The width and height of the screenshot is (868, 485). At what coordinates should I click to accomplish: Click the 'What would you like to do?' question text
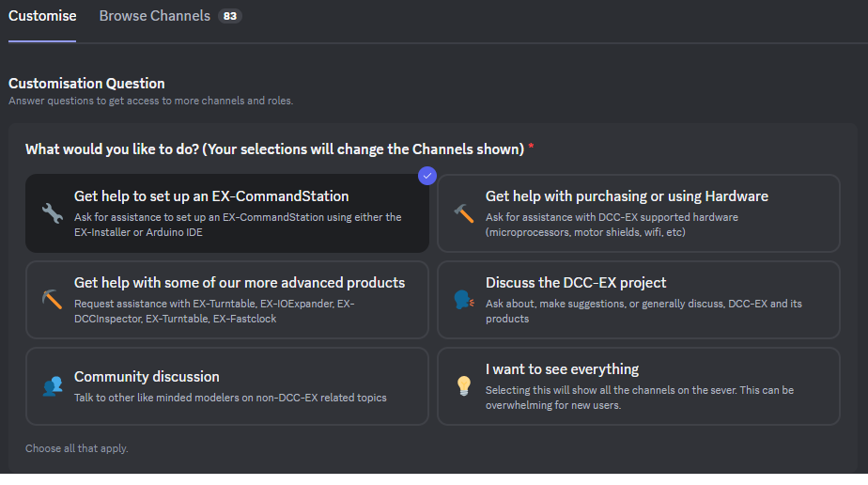point(274,149)
